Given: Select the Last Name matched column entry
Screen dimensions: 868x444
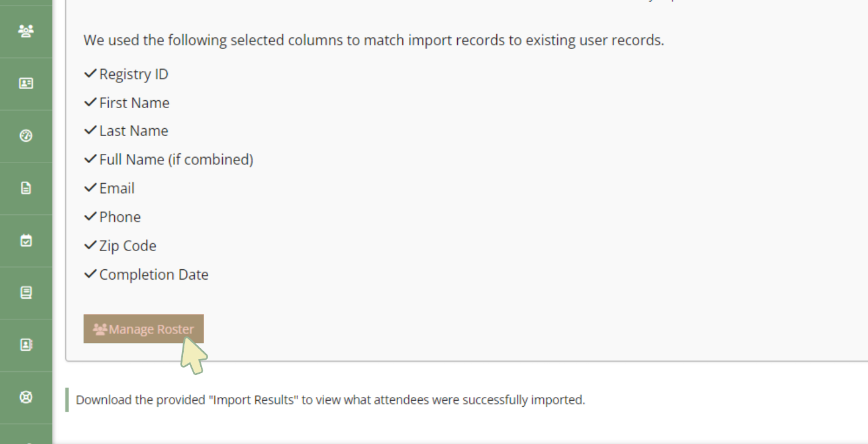Looking at the screenshot, I should tap(134, 131).
